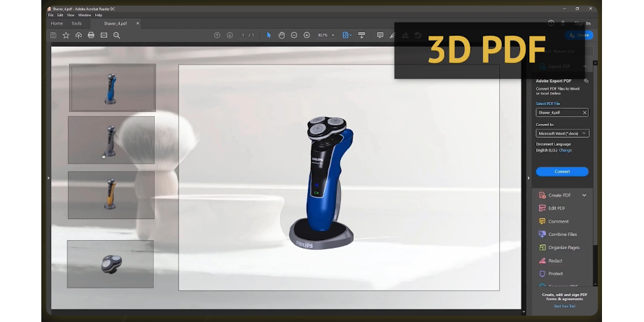The image size is (644, 322).
Task: Select the blue shaver thumbnail view
Action: pos(113,88)
